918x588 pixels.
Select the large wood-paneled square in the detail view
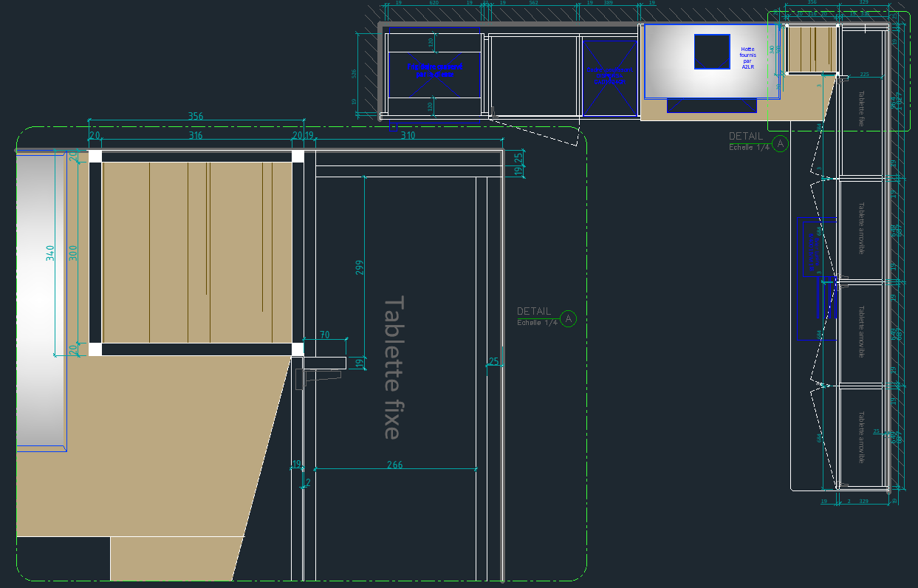pos(197,253)
